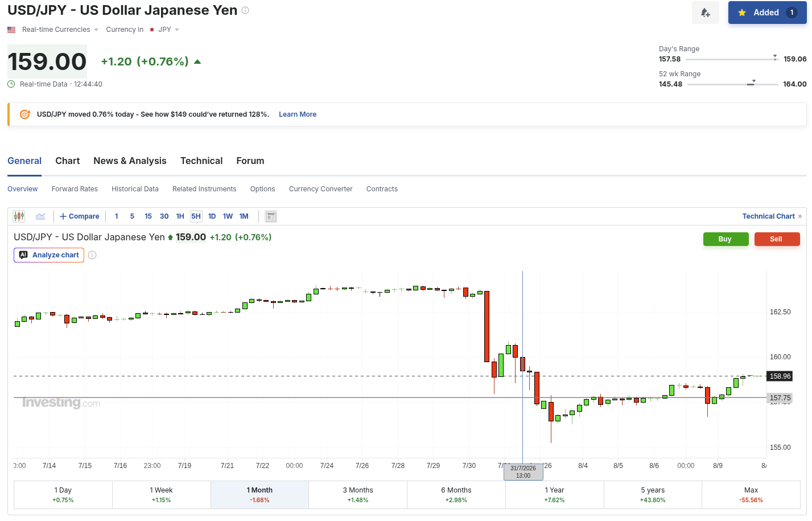812x521 pixels.
Task: Click the 52 wk Range slider bar
Action: 732,84
